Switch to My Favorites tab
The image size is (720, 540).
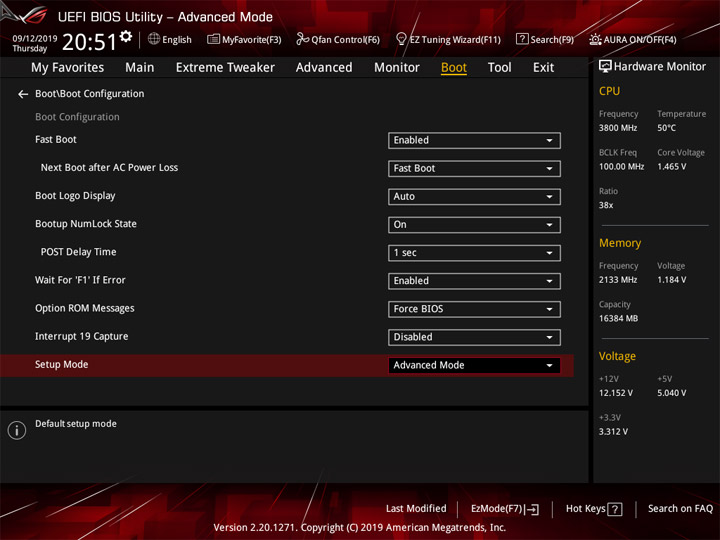pyautogui.click(x=68, y=68)
